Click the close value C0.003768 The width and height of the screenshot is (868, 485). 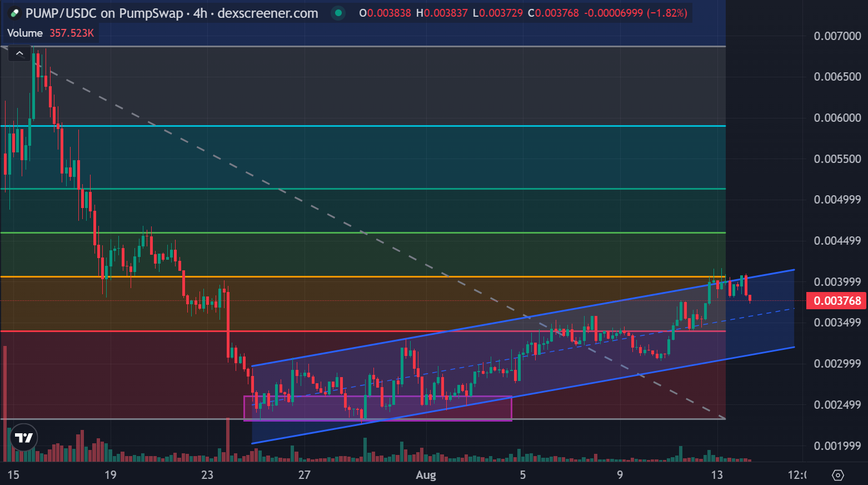[x=553, y=13]
